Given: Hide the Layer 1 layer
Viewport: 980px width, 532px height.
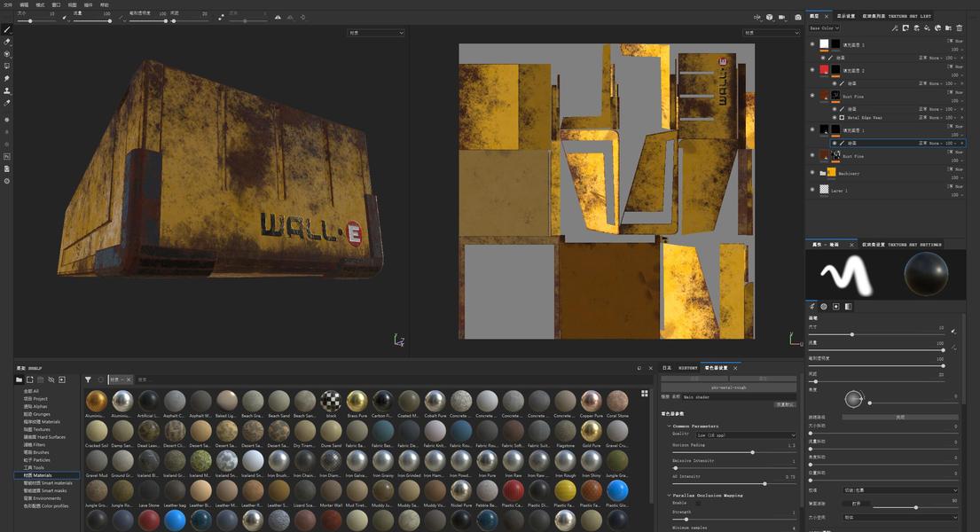Looking at the screenshot, I should [x=812, y=190].
